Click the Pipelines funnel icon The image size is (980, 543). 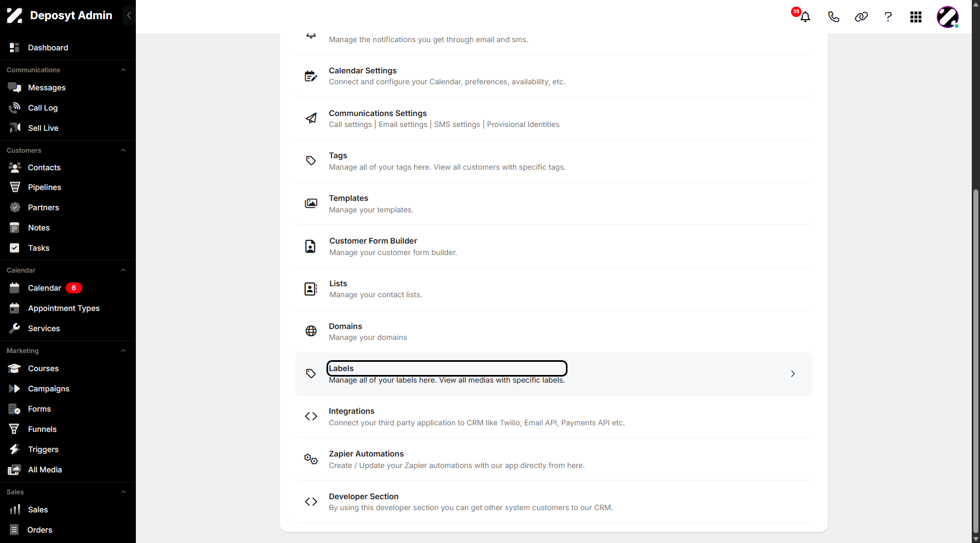(15, 187)
